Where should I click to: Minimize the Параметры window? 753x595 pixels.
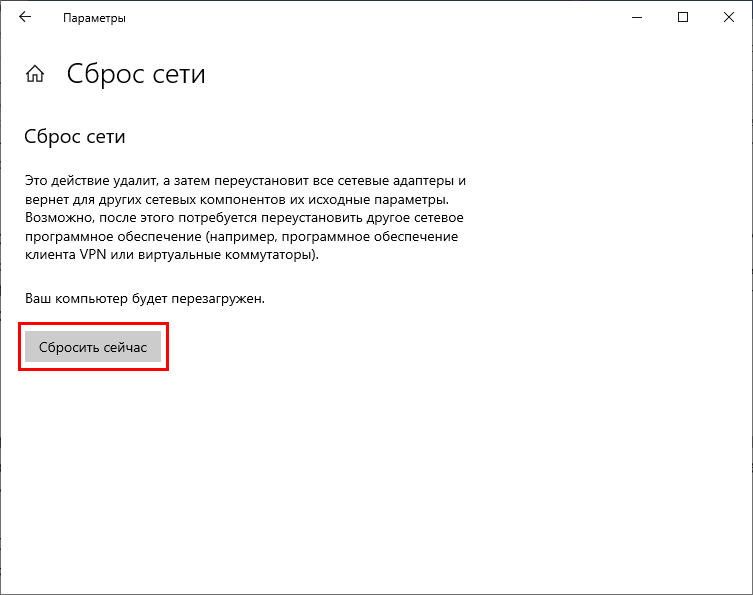click(x=637, y=17)
